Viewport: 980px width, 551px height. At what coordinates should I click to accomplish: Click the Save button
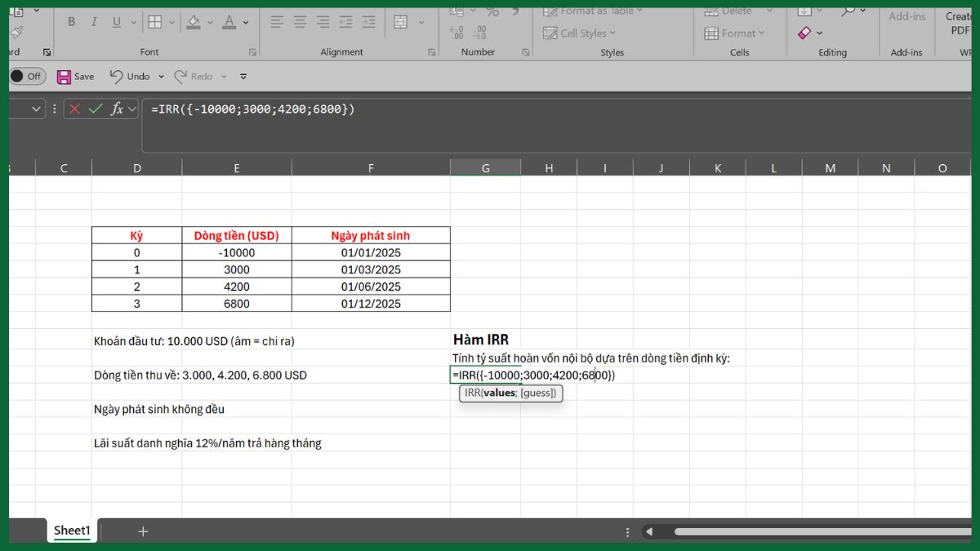click(x=75, y=76)
